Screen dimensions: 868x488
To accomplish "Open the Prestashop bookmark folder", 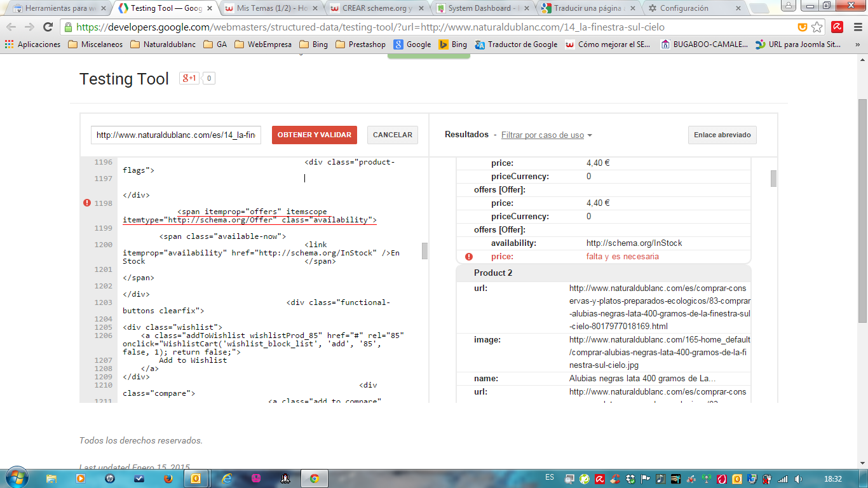I will pos(360,44).
